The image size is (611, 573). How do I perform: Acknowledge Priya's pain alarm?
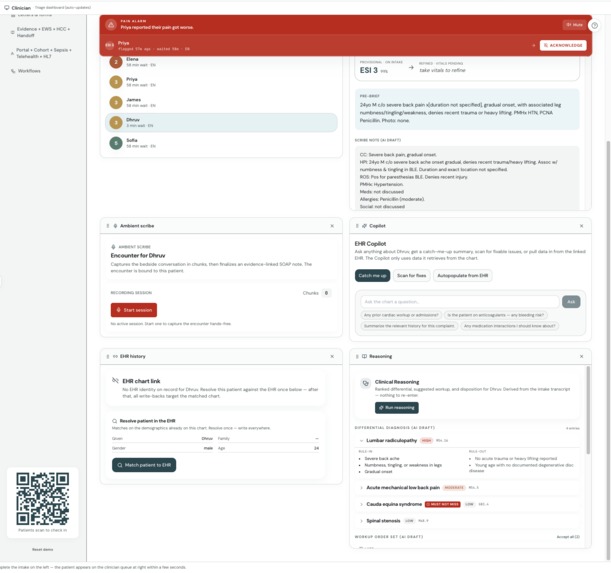click(x=563, y=45)
